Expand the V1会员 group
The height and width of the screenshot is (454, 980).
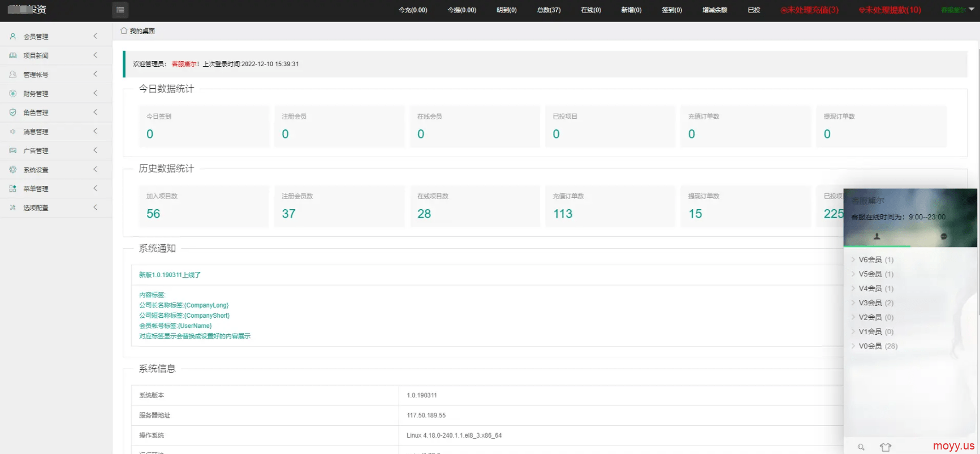pyautogui.click(x=873, y=332)
